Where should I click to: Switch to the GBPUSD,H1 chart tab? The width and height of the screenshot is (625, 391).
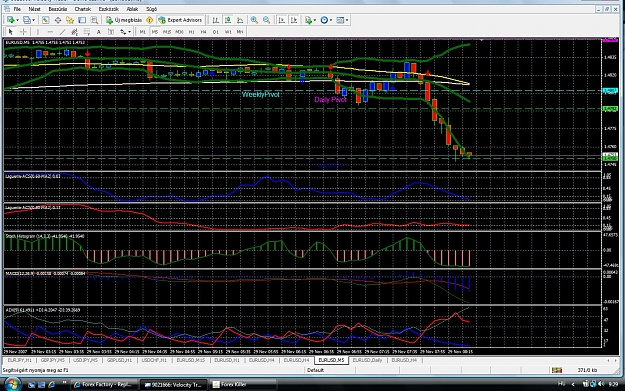119,360
